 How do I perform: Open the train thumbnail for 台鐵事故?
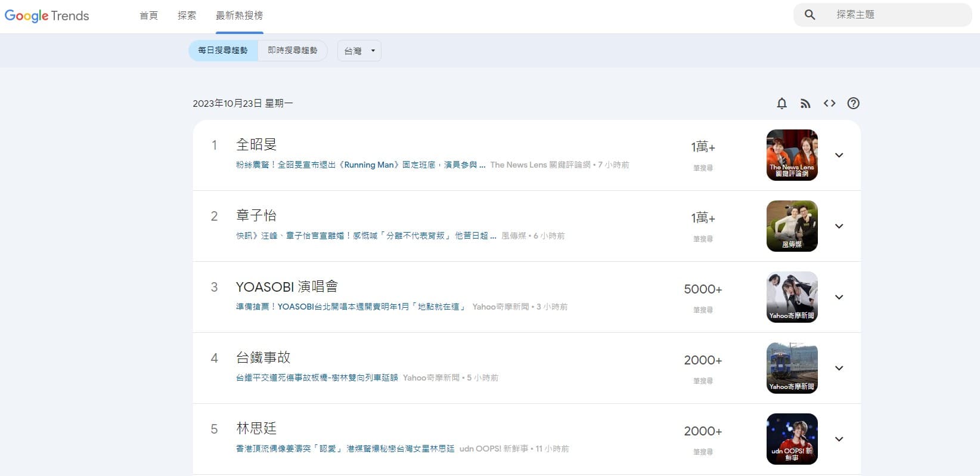(x=792, y=368)
